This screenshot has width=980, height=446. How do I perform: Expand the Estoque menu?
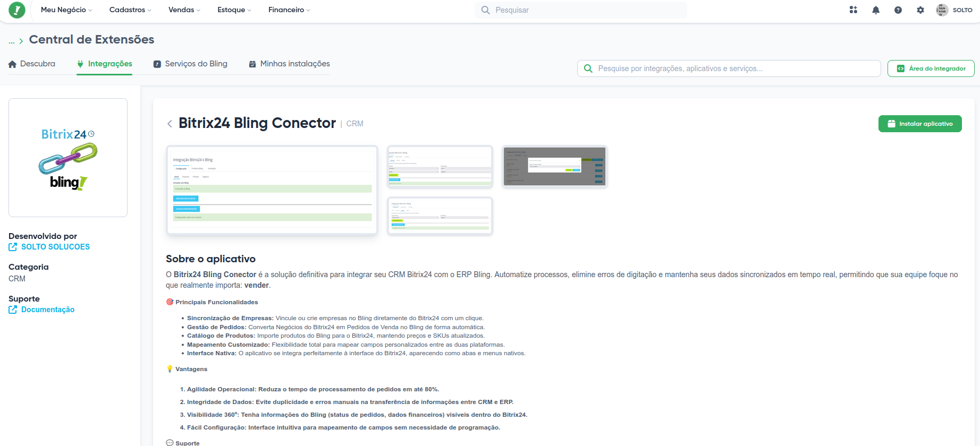point(234,10)
